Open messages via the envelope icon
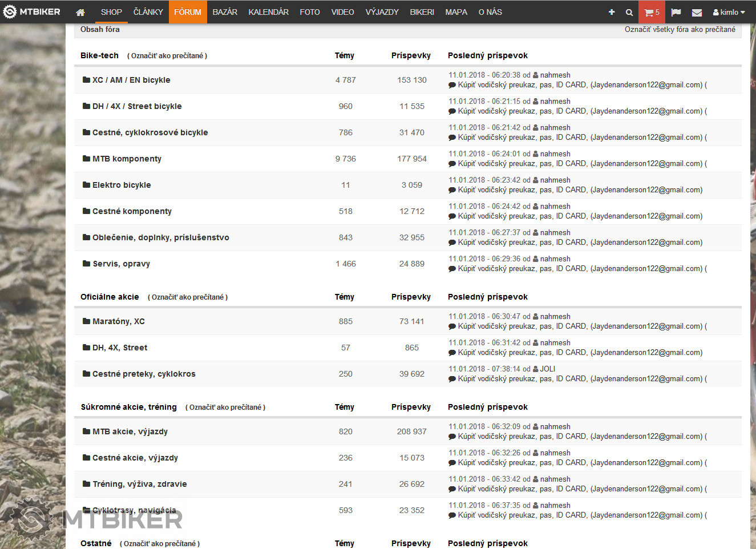The height and width of the screenshot is (549, 756). (697, 12)
